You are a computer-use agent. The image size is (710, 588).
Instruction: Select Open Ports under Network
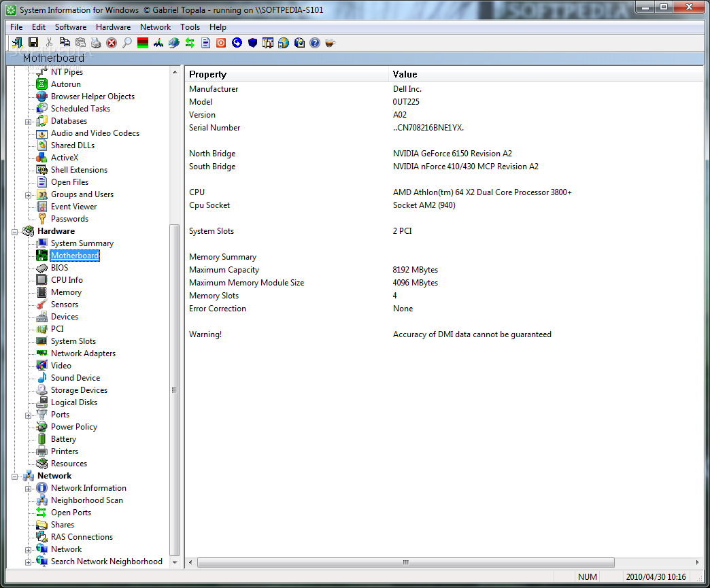coord(71,513)
